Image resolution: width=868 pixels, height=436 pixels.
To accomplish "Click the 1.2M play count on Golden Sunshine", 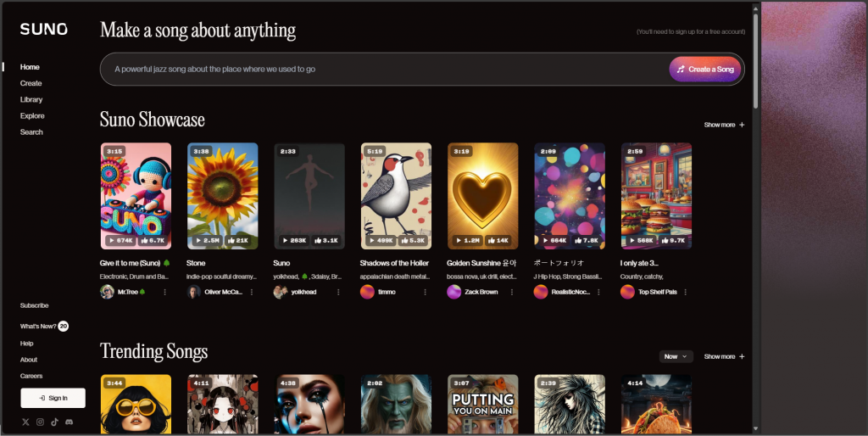I will point(468,240).
